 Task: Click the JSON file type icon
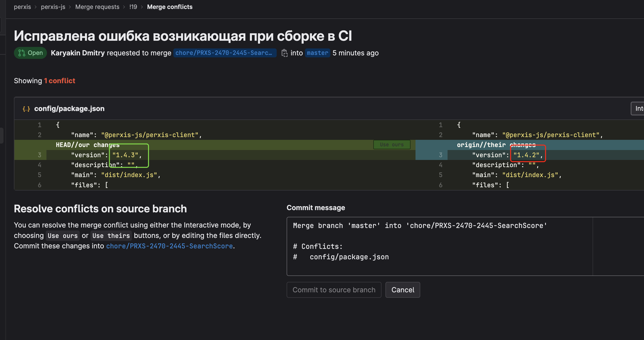(x=26, y=109)
